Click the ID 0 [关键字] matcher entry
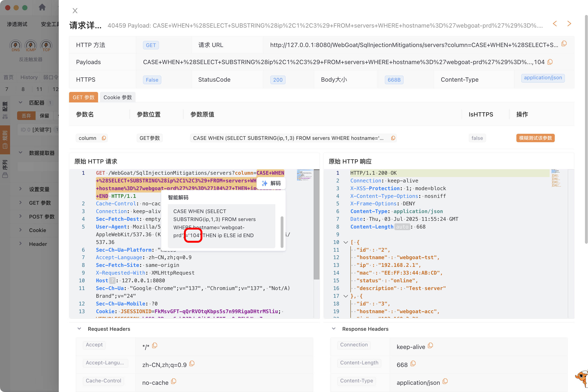The width and height of the screenshot is (588, 392). coord(38,130)
